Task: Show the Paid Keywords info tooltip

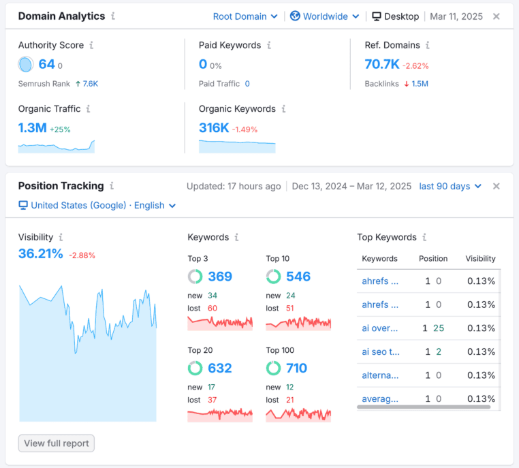Action: (269, 45)
